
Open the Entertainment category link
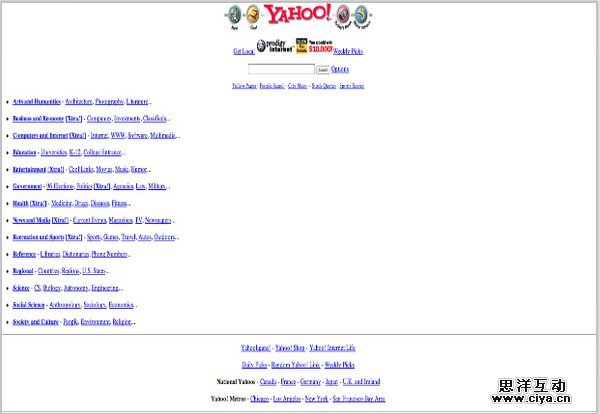pyautogui.click(x=29, y=170)
